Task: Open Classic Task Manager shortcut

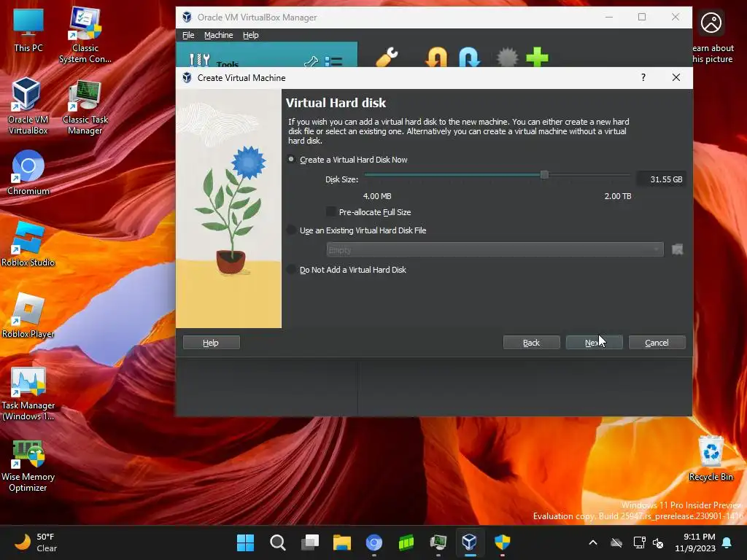Action: pyautogui.click(x=85, y=106)
